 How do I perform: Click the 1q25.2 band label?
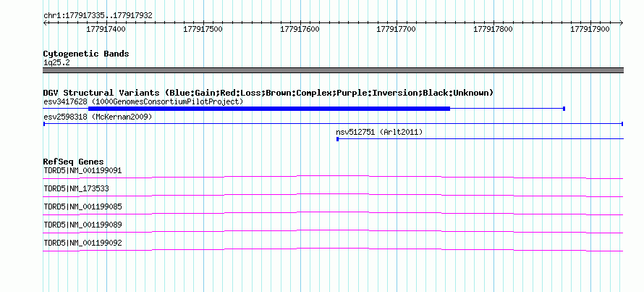coord(56,63)
